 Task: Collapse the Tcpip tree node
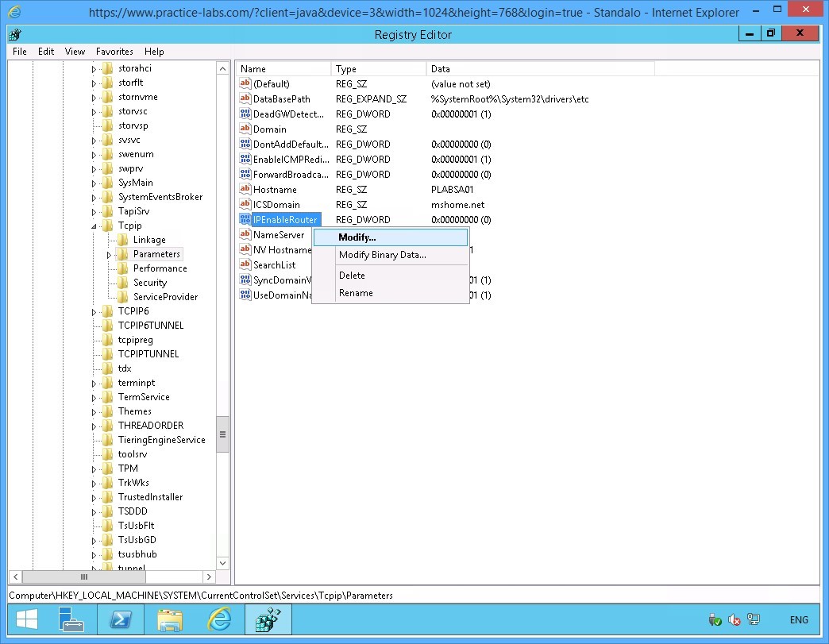pyautogui.click(x=94, y=226)
